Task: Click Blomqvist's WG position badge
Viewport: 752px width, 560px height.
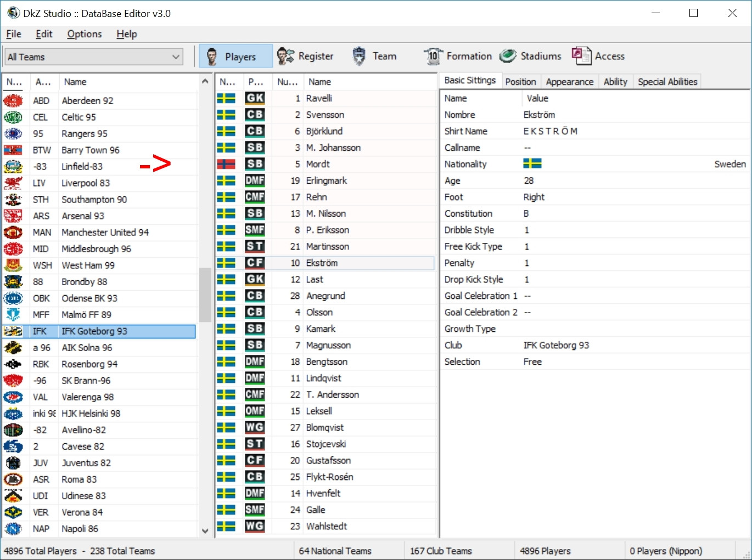Action: (255, 427)
